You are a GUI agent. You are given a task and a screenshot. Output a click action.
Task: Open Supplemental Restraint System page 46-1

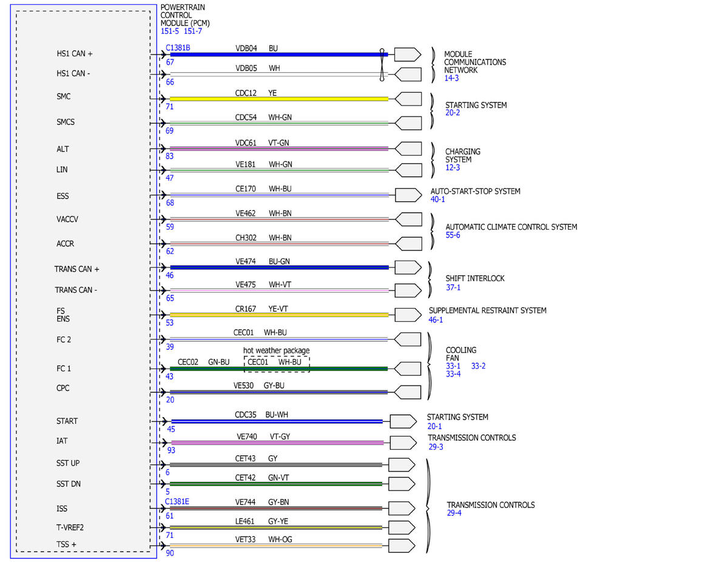point(436,319)
